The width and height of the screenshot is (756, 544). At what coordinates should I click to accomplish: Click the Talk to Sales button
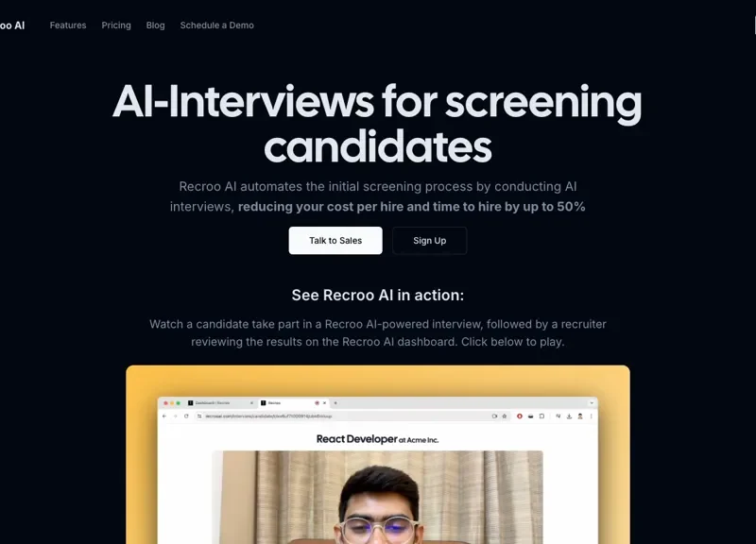(x=335, y=241)
